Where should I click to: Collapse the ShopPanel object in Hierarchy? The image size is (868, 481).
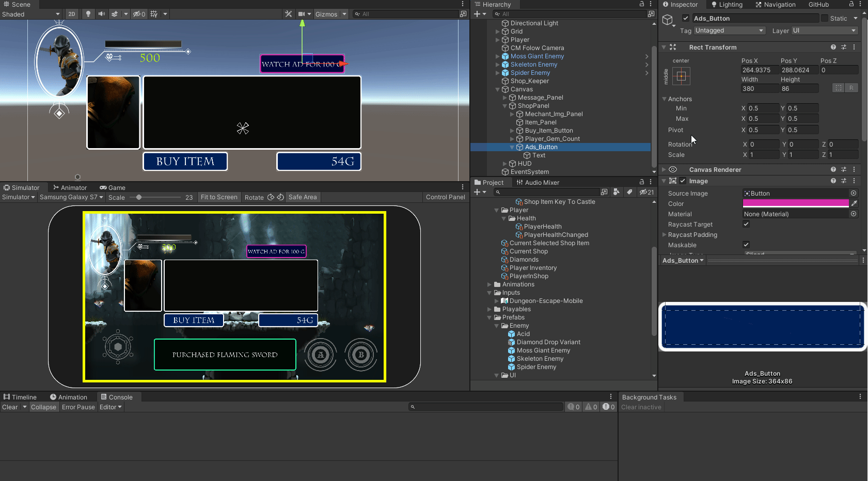coord(505,106)
